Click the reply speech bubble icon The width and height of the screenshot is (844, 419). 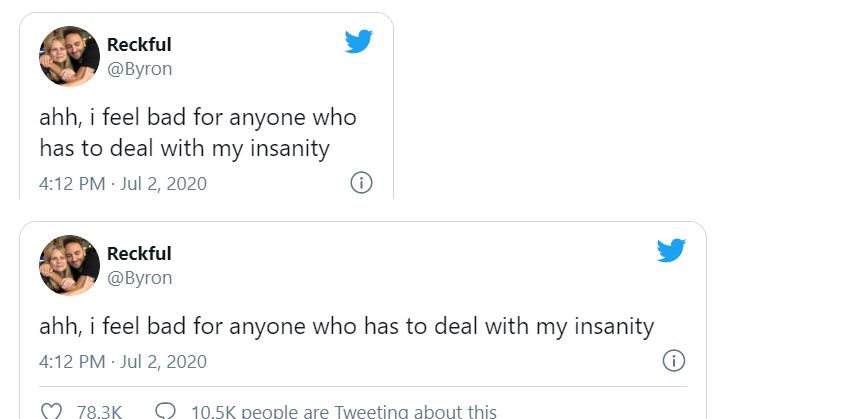pos(166,411)
